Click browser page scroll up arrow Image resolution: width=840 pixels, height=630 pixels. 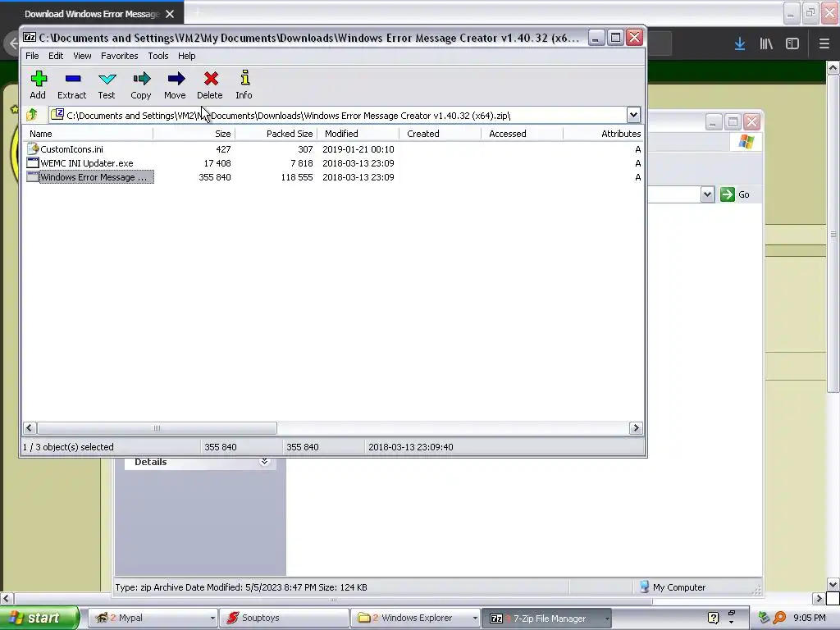833,67
